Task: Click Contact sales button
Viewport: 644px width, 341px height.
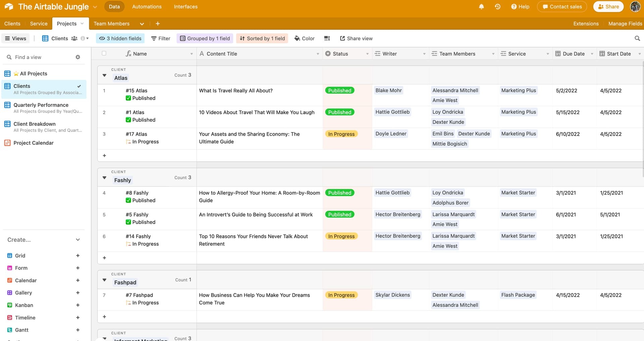Action: pyautogui.click(x=562, y=7)
